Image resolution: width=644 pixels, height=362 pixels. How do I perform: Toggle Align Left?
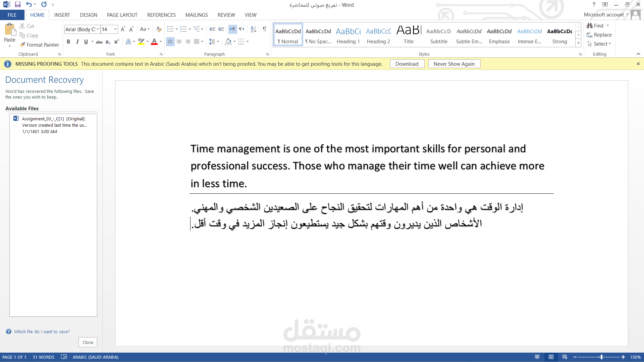click(x=170, y=42)
